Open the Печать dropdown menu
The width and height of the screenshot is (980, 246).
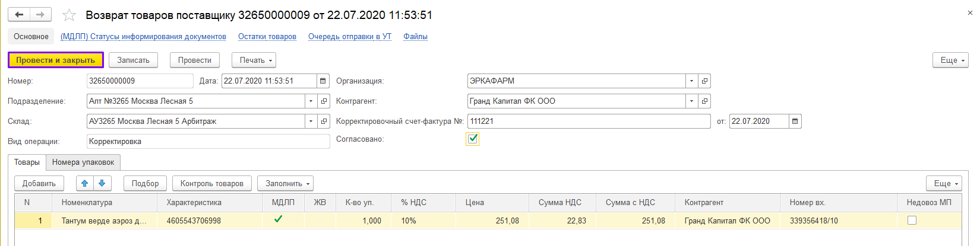(x=256, y=60)
